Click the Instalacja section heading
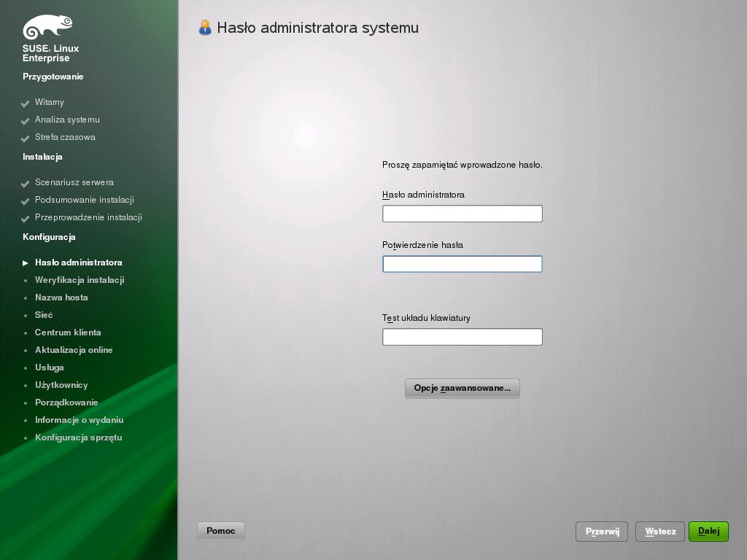 42,157
